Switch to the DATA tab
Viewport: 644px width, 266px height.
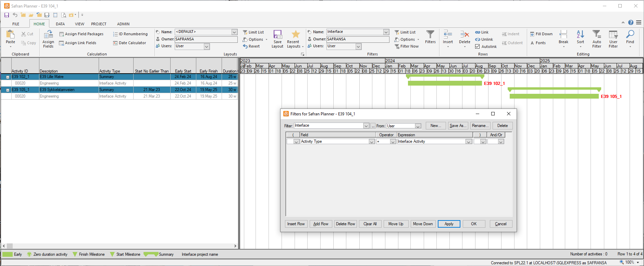point(60,24)
